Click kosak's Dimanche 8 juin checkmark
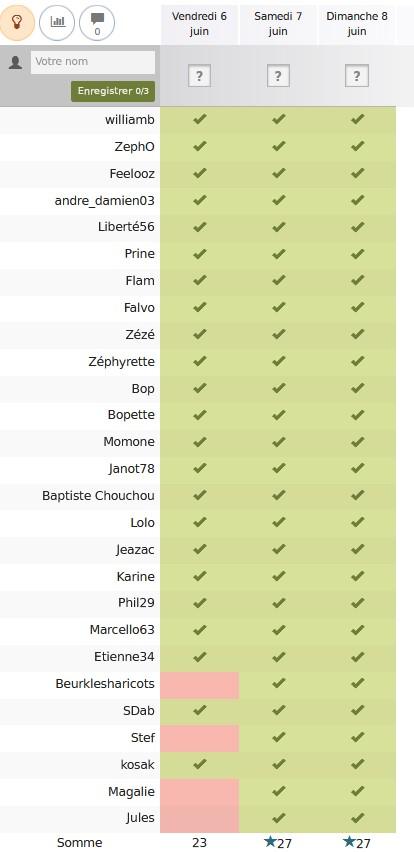This screenshot has width=414, height=852. click(357, 764)
